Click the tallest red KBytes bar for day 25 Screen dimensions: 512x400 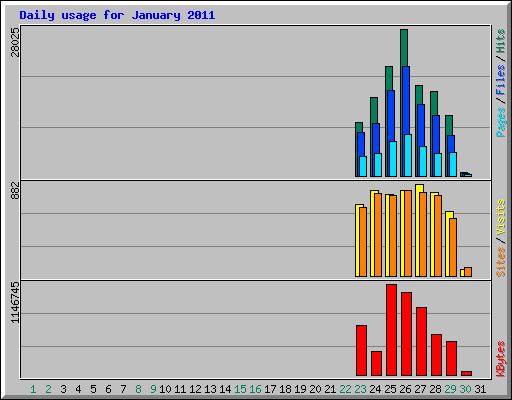tap(392, 330)
